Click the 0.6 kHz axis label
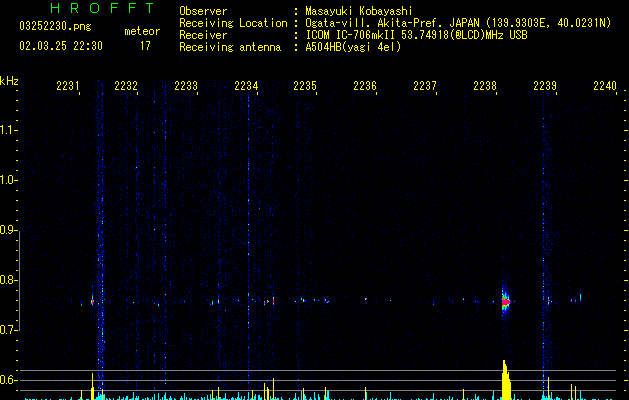629x400 pixels. 8,380
